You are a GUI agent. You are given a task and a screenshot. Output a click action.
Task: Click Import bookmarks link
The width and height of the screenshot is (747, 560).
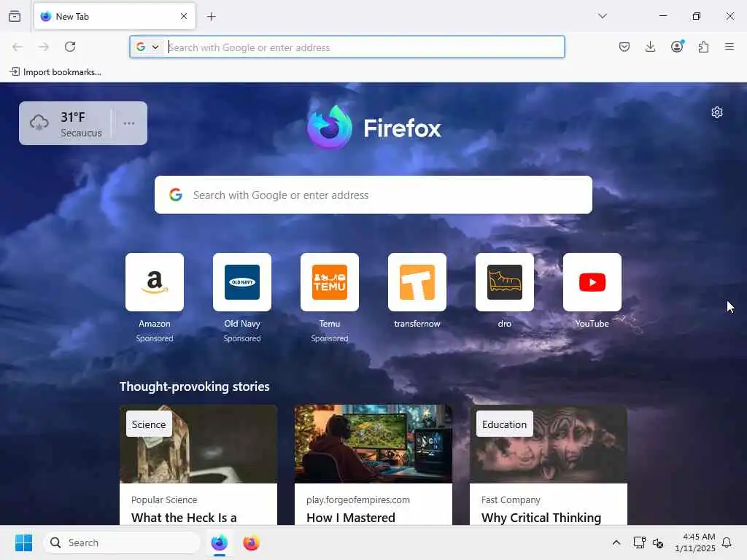[x=55, y=72]
